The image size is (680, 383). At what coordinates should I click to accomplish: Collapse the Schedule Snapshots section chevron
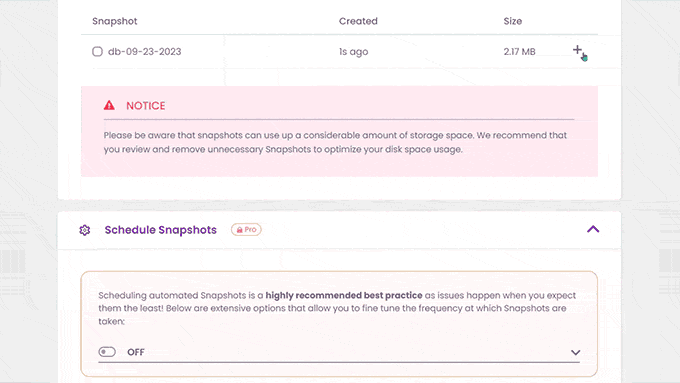pos(593,229)
